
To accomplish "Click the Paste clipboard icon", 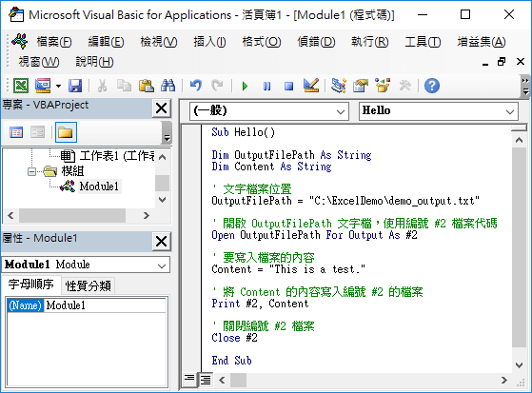I will click(147, 86).
